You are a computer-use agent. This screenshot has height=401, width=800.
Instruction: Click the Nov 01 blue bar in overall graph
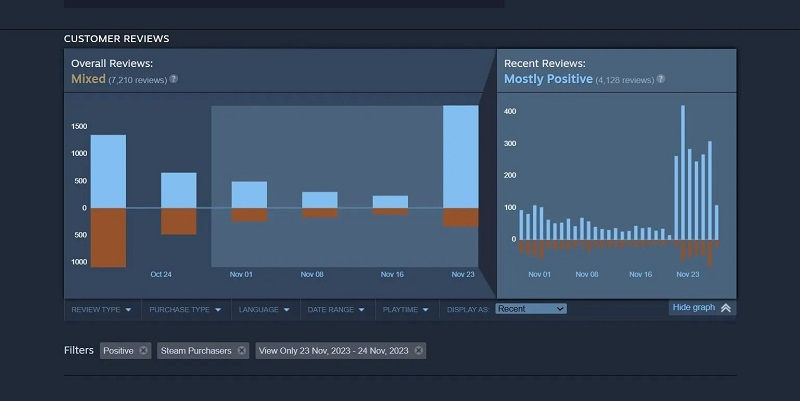[249, 194]
